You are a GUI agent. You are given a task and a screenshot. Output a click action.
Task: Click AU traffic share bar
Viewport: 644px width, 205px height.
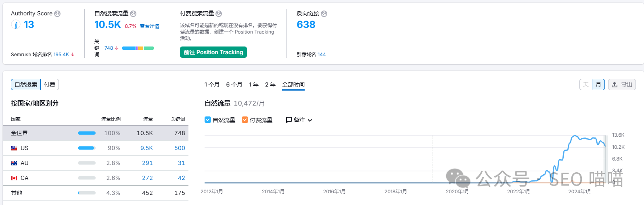click(87, 163)
